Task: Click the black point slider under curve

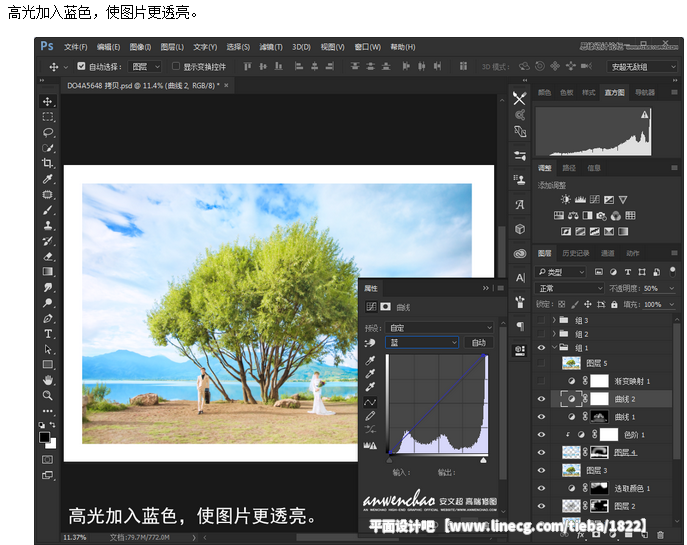Action: [390, 460]
